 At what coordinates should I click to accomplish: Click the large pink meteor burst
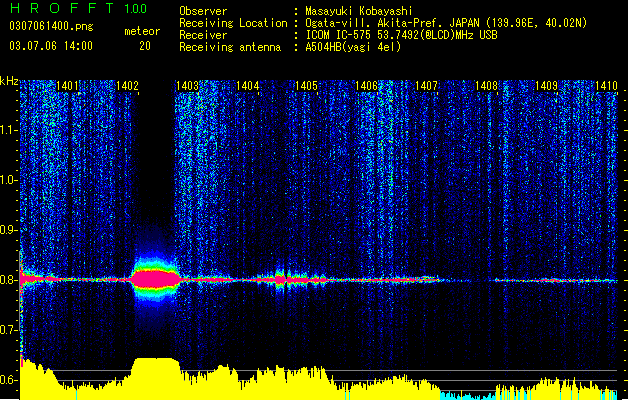coord(155,279)
